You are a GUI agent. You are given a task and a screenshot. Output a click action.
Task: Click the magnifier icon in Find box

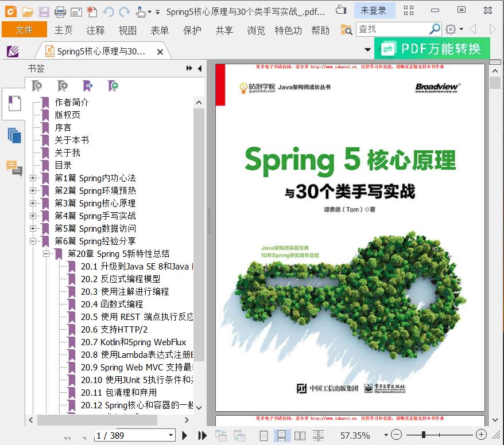pyautogui.click(x=435, y=29)
